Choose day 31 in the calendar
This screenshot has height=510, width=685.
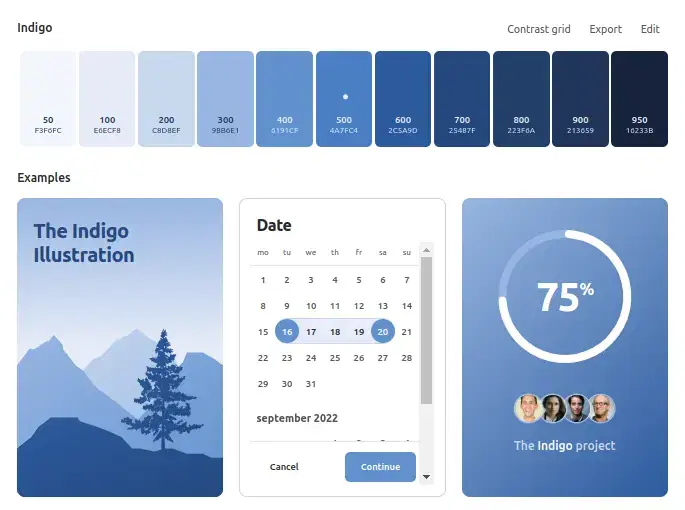311,384
